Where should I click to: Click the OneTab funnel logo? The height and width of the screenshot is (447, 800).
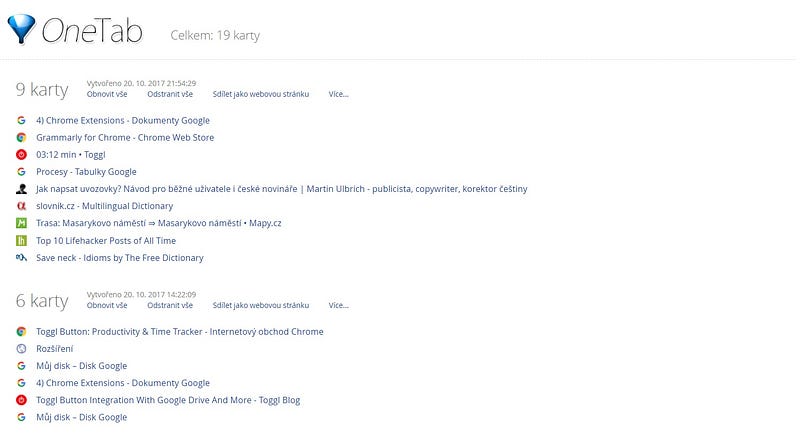(21, 29)
